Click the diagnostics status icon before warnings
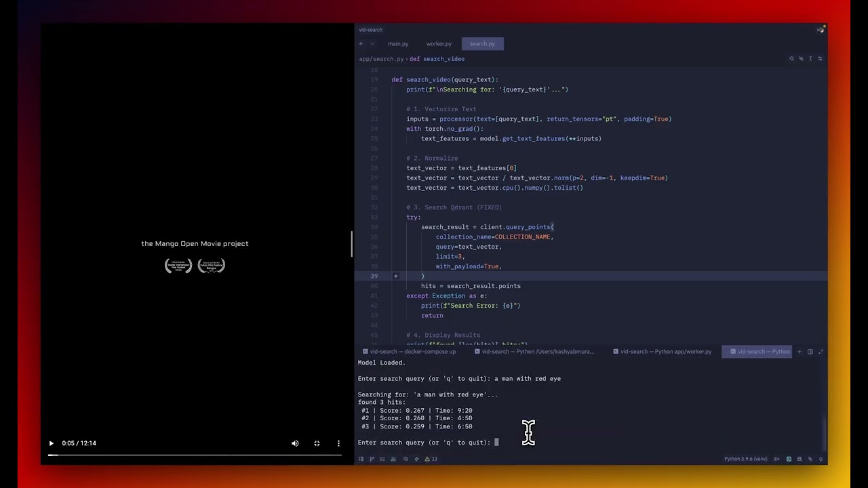Screen dimensions: 868x488 click(416, 459)
